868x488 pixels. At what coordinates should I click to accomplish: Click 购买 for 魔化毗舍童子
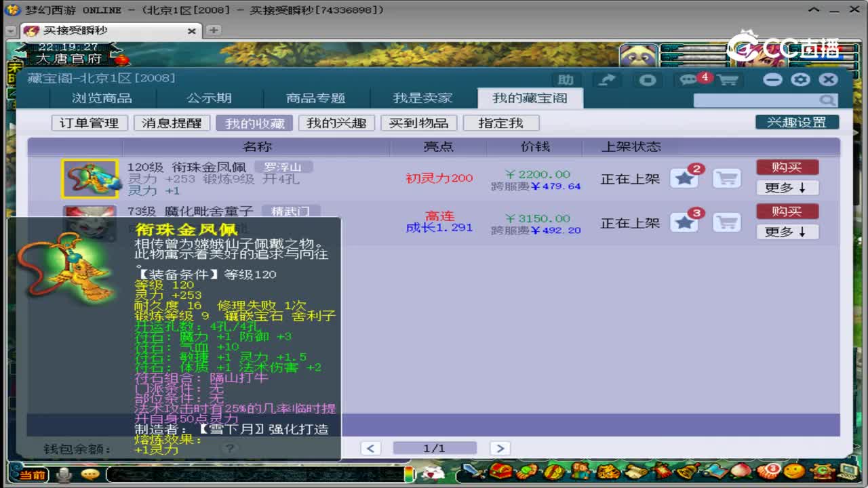(x=787, y=211)
